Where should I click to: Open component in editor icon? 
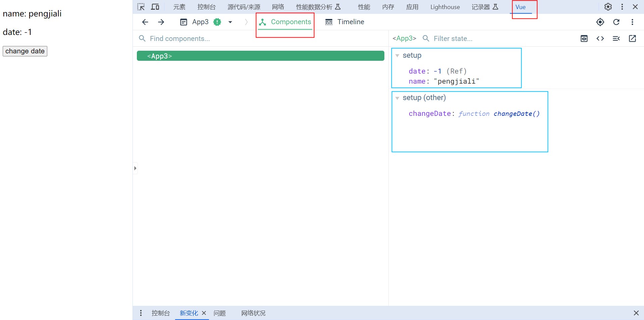click(x=632, y=39)
